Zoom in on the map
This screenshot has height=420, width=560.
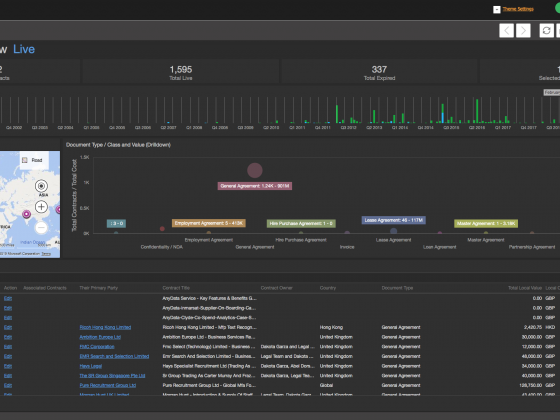click(41, 207)
